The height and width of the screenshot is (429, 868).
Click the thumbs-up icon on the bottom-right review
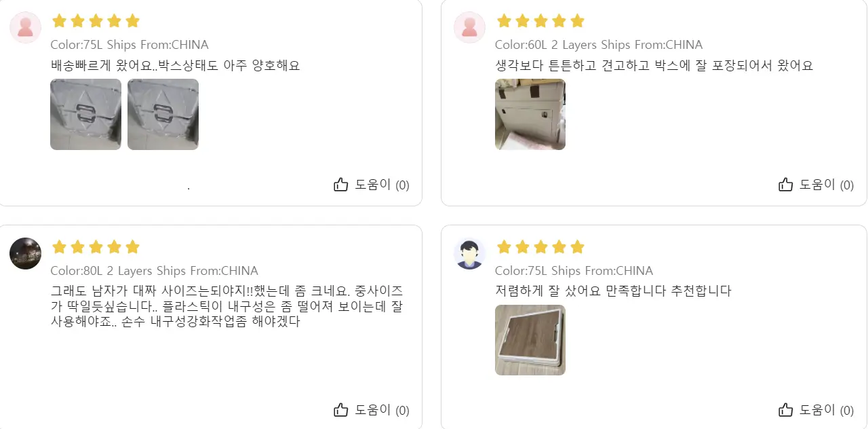[785, 410]
